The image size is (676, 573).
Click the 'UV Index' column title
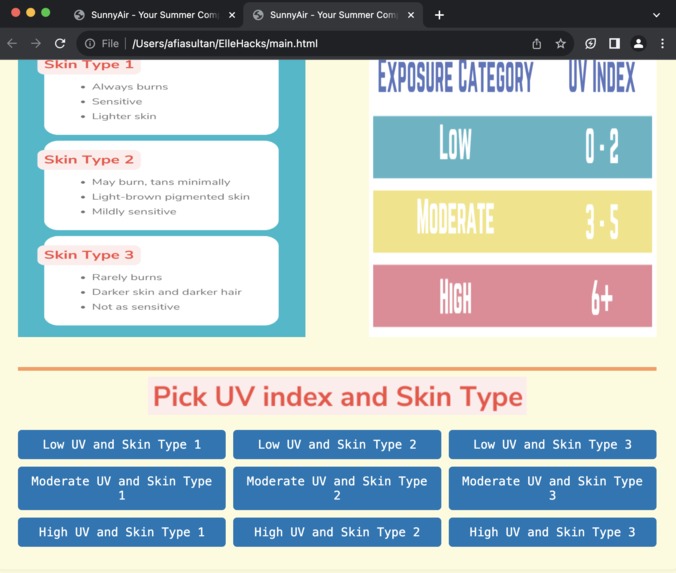(601, 77)
